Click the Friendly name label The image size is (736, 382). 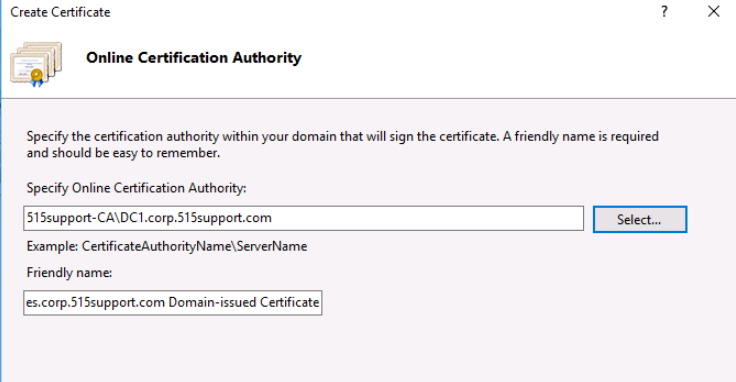[x=69, y=273]
